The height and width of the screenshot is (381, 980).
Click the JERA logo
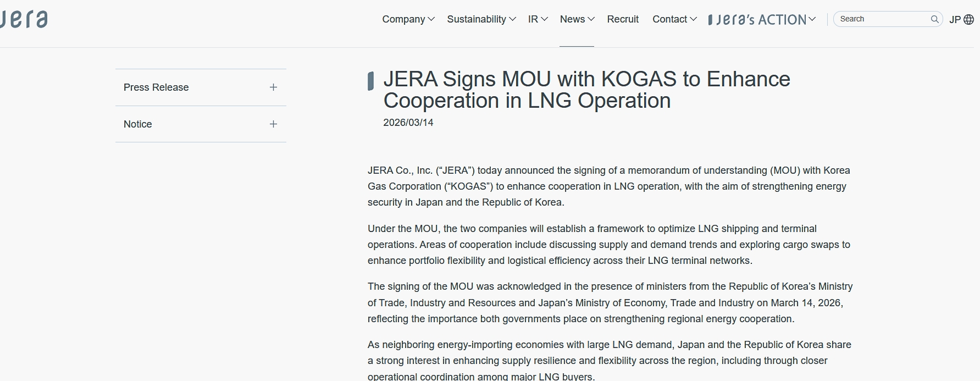[x=24, y=19]
